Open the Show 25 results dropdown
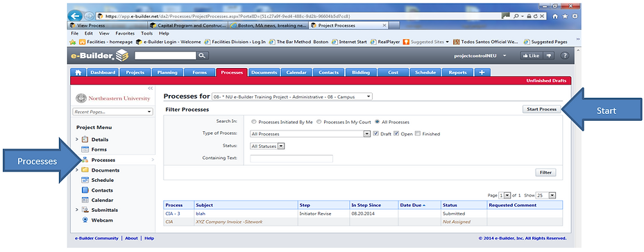 pyautogui.click(x=546, y=195)
